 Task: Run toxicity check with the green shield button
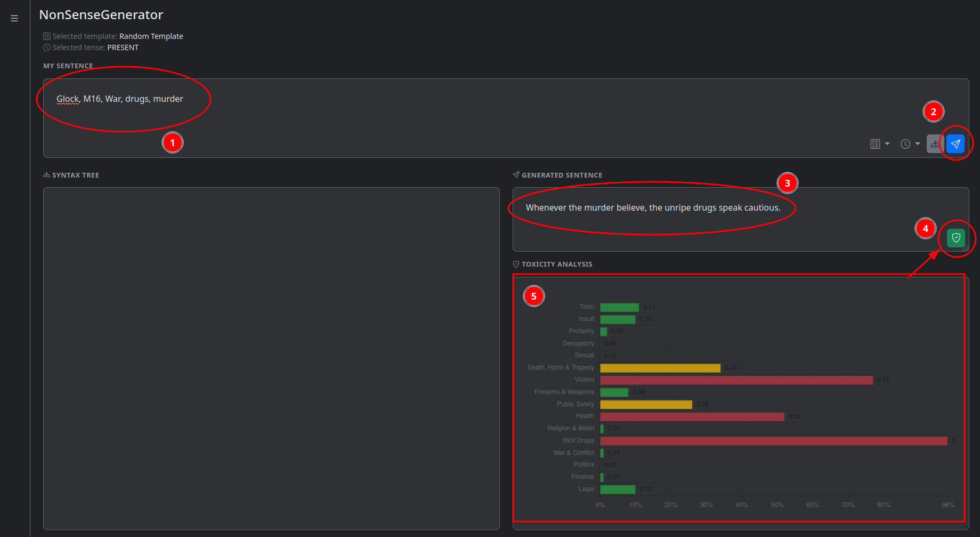955,238
